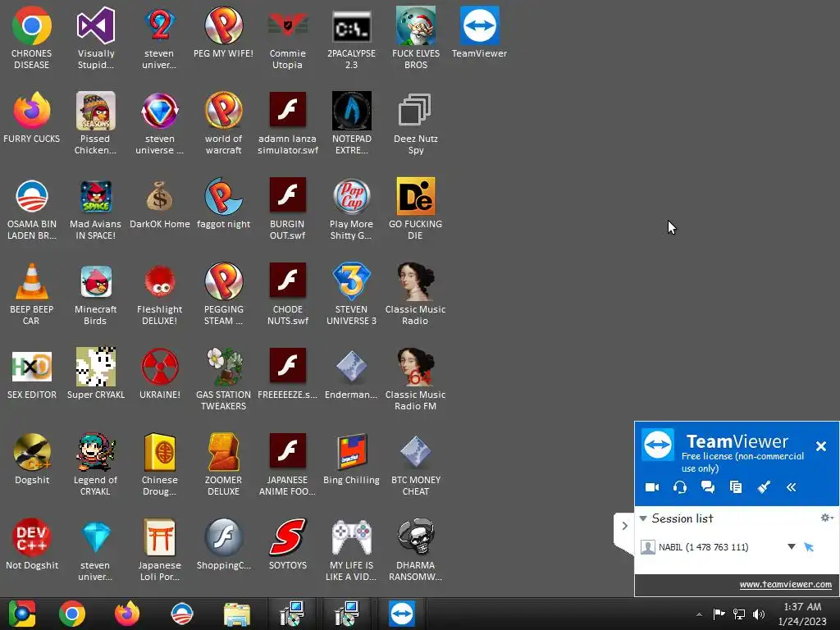Switch to TeamViewer in the taskbar
The height and width of the screenshot is (630, 840).
coord(402,614)
